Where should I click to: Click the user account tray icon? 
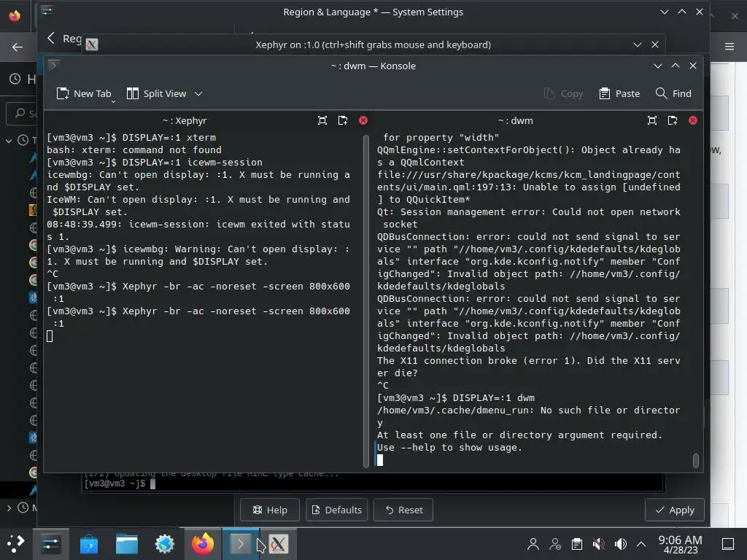[533, 544]
